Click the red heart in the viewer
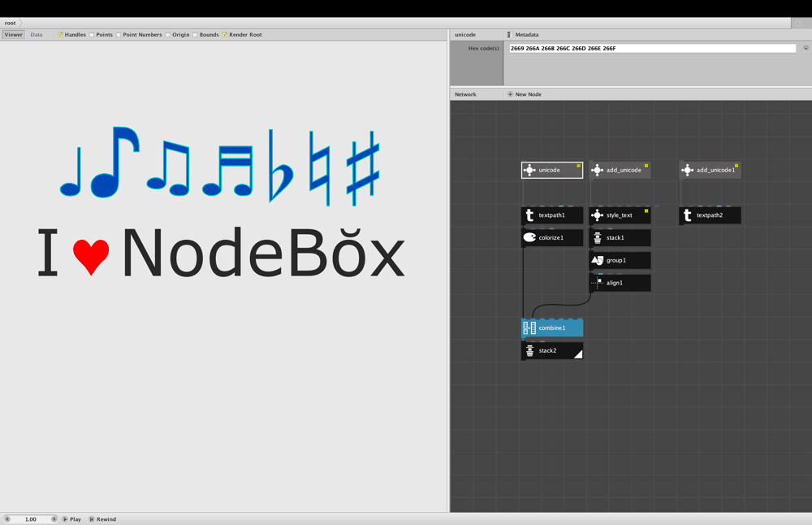 tap(91, 257)
